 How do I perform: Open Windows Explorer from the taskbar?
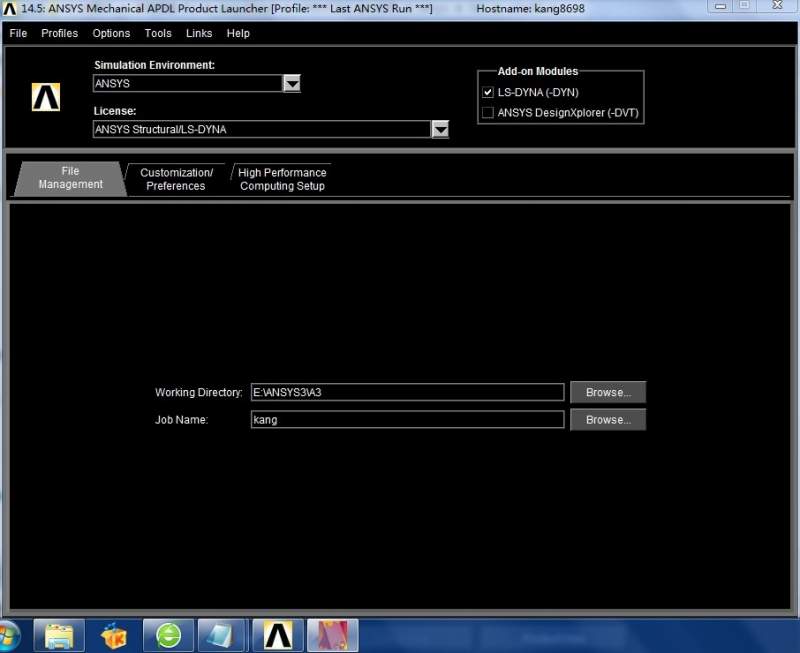[x=59, y=636]
